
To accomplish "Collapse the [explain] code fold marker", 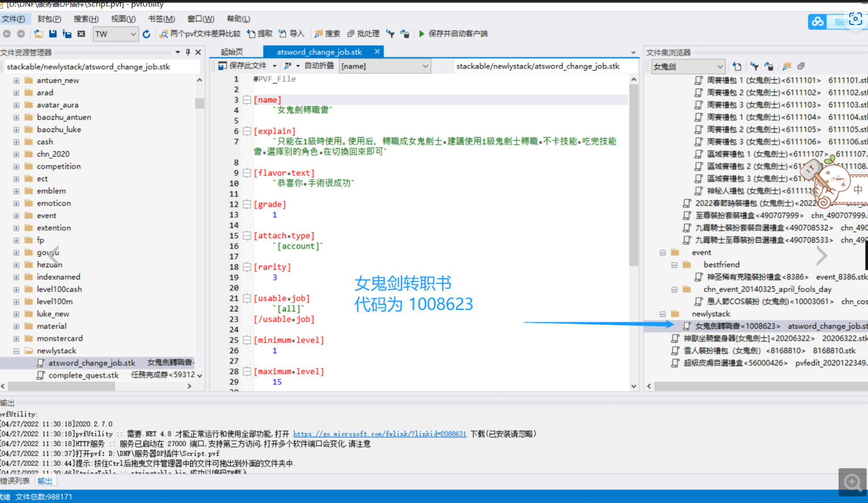I will [x=247, y=131].
